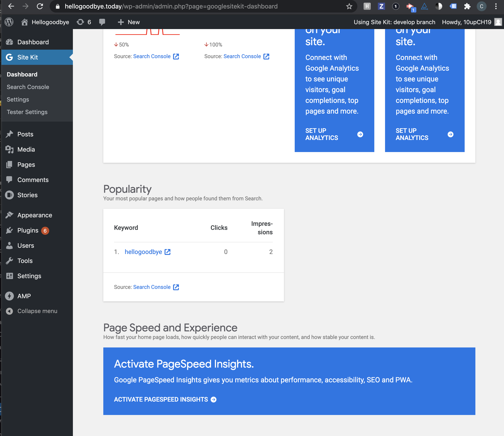
Task: Open the Site Kit Settings submenu item
Action: pyautogui.click(x=18, y=99)
